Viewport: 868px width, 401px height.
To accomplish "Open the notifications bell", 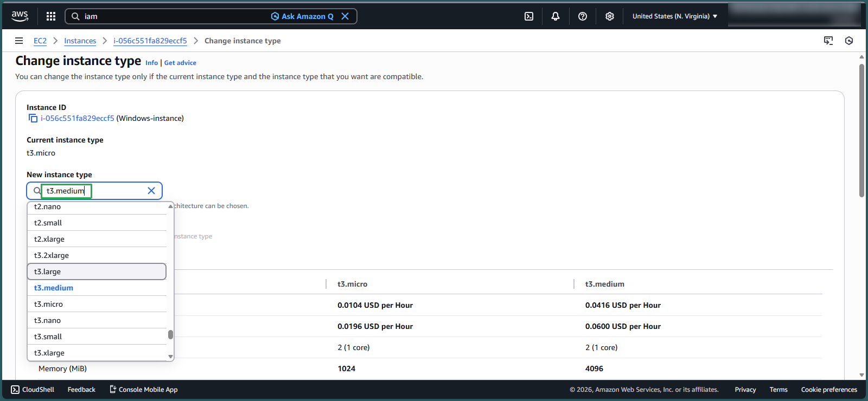I will coord(556,16).
